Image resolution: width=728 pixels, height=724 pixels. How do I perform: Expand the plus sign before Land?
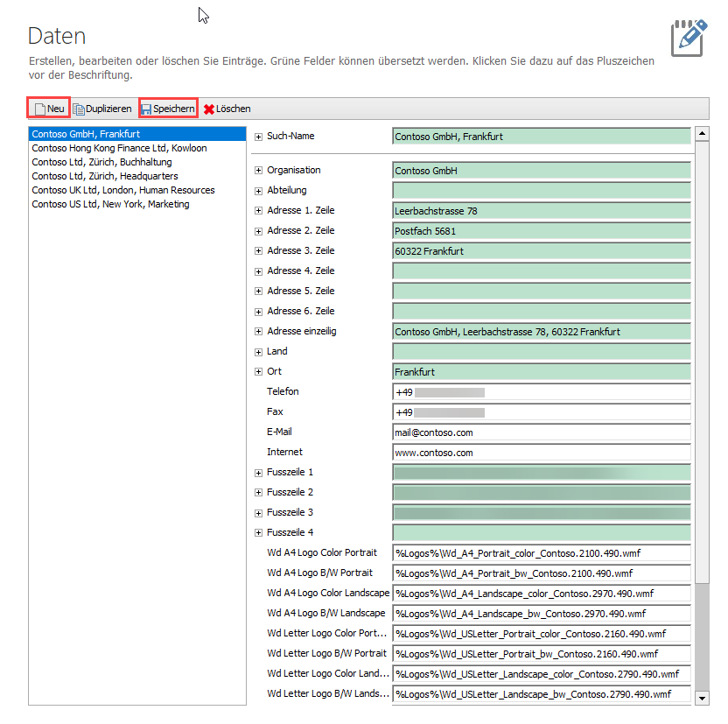pyautogui.click(x=259, y=352)
